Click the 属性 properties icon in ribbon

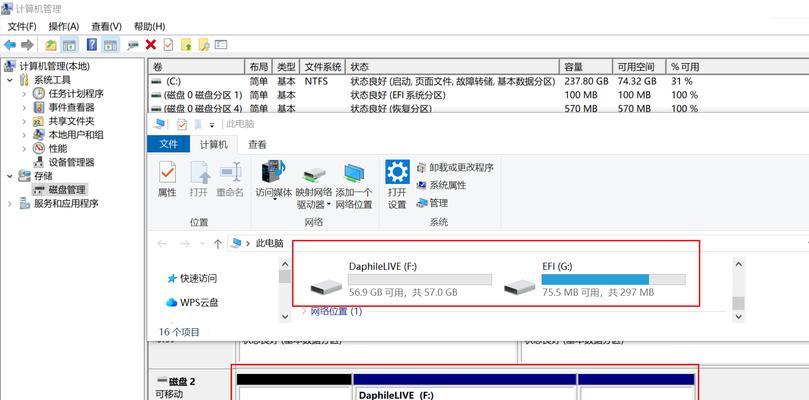(x=167, y=180)
